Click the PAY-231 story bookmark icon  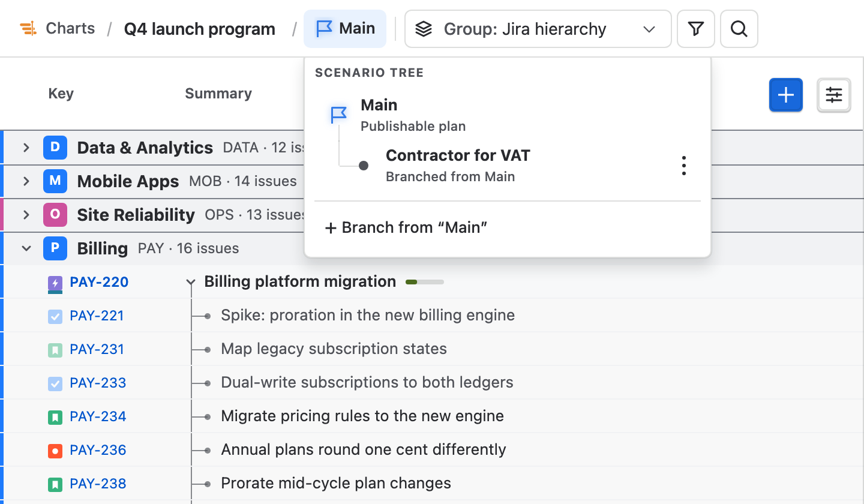55,350
